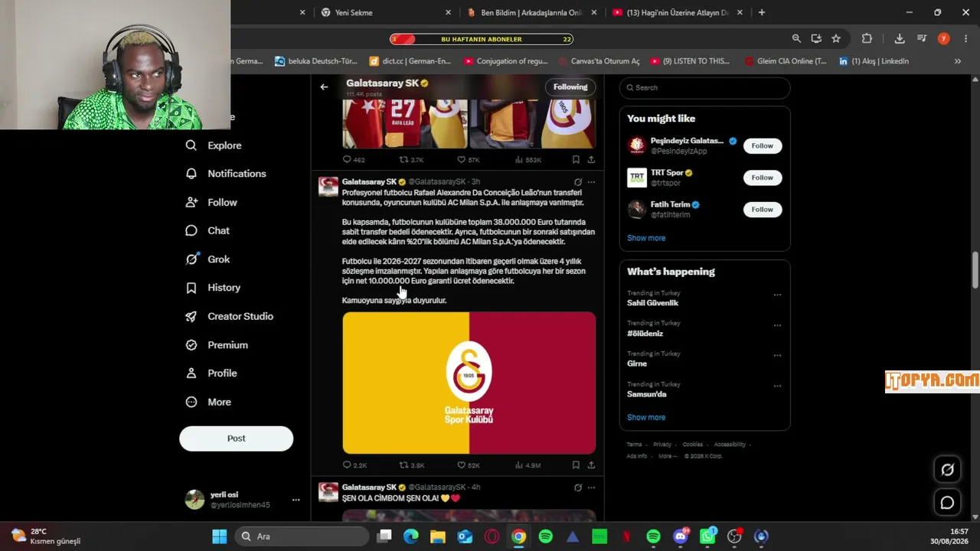Share the post with 57K likes

tap(591, 160)
